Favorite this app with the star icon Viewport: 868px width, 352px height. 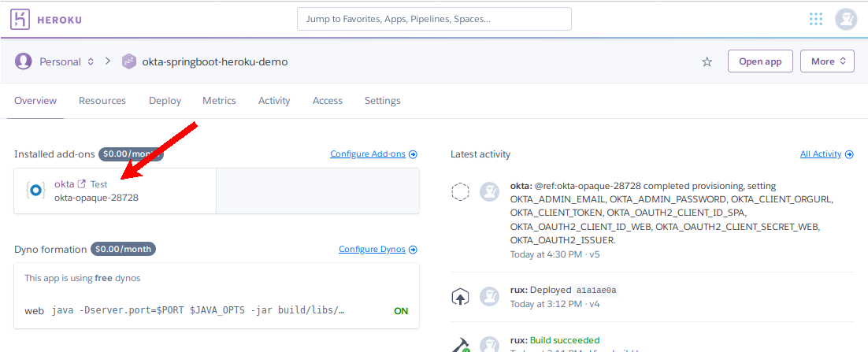[707, 61]
